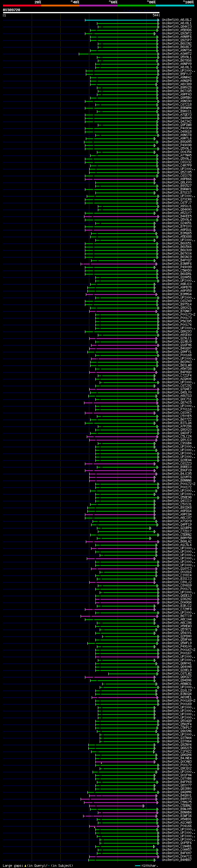Viewport: 197px width, 868px height.
Task: Select hit label UniRef100_B4GQ97
Action: coord(177,348)
